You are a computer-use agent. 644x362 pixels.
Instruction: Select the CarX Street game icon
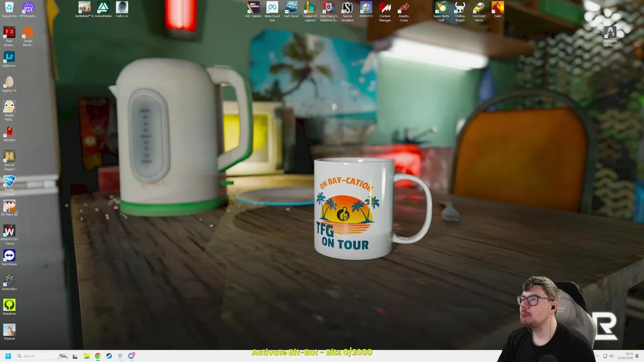[291, 10]
